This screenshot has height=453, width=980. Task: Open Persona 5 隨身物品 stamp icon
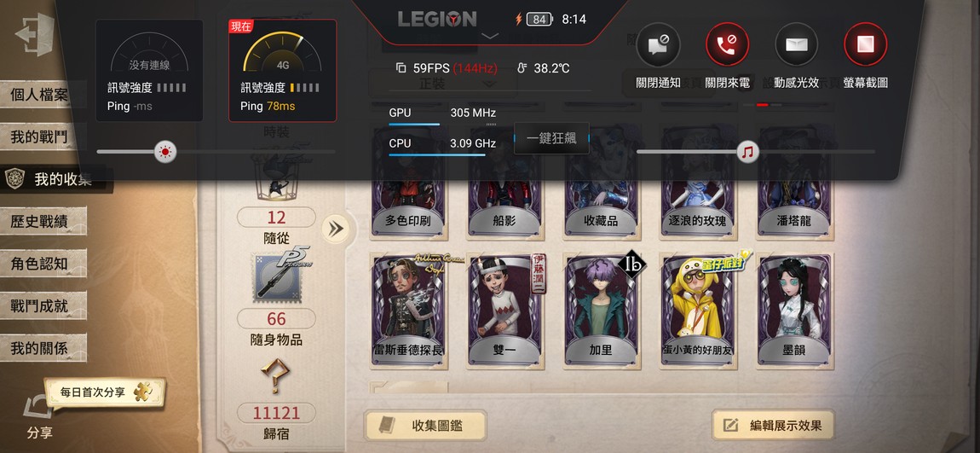(x=276, y=276)
